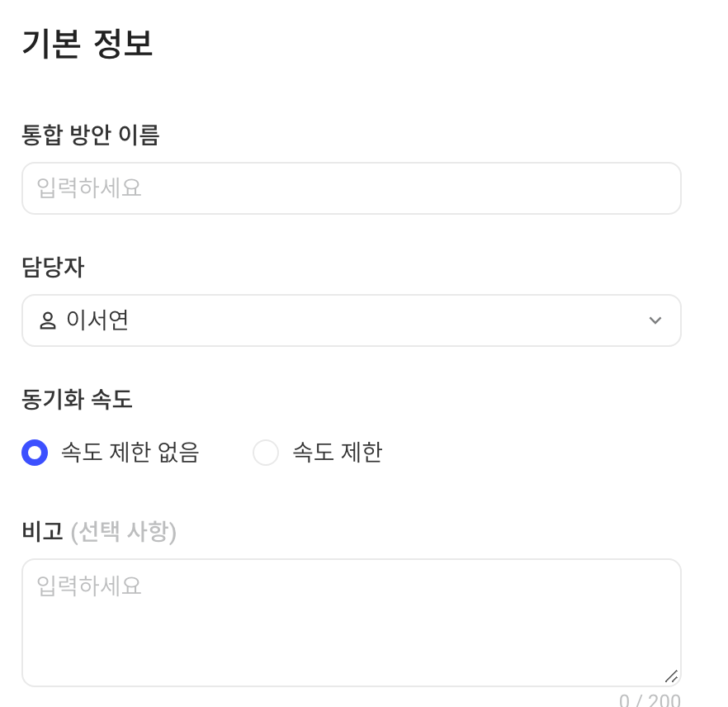Focus the 비고 textarea
Viewport: 728px width, 707px height.
352,623
